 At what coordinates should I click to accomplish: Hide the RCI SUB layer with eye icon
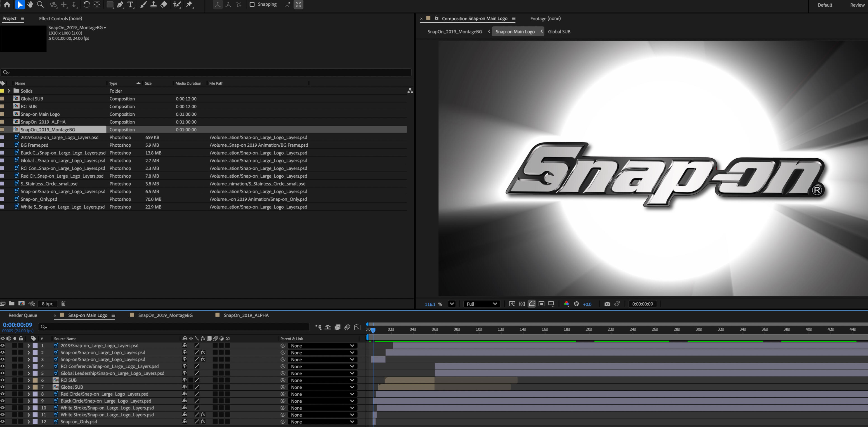[x=3, y=380]
